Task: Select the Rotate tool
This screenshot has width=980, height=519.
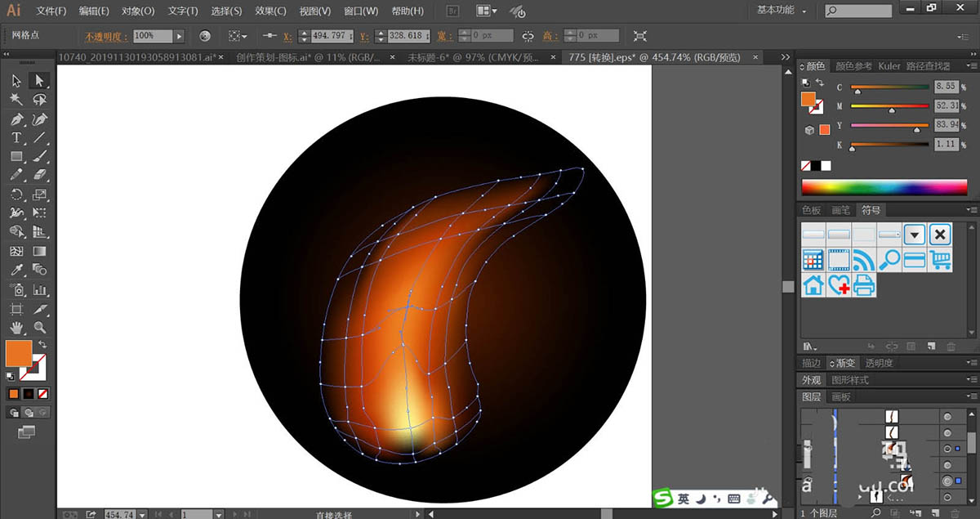Action: [16, 195]
